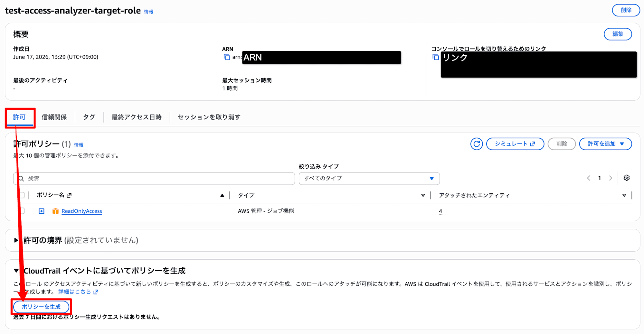Click external link icon after 詳細はこちら

96,292
